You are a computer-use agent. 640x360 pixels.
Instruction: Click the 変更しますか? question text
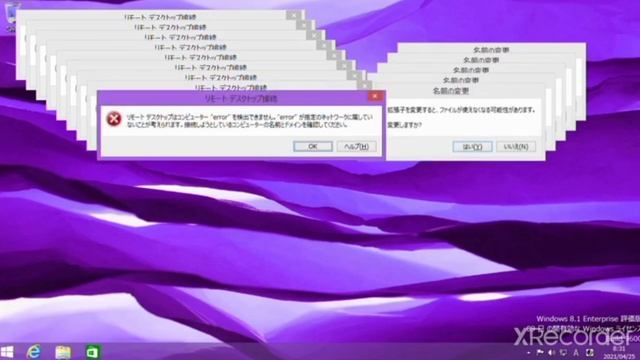pos(404,125)
